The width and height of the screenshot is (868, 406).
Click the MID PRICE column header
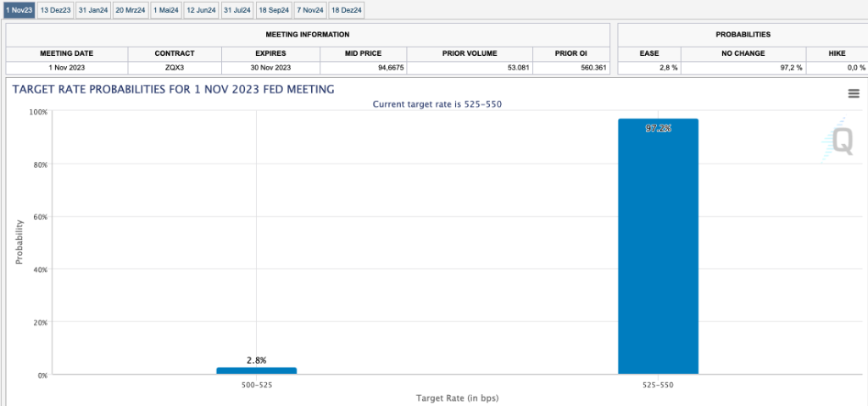tap(363, 53)
